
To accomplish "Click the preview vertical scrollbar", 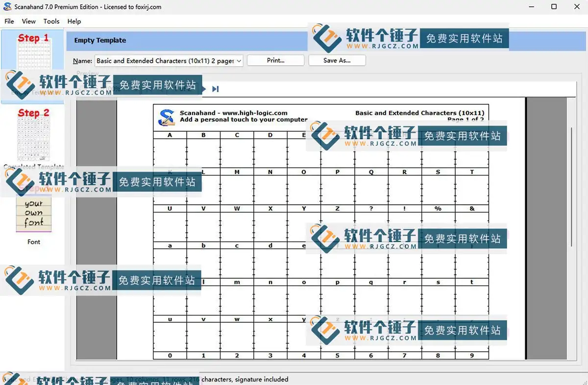I will (x=571, y=186).
